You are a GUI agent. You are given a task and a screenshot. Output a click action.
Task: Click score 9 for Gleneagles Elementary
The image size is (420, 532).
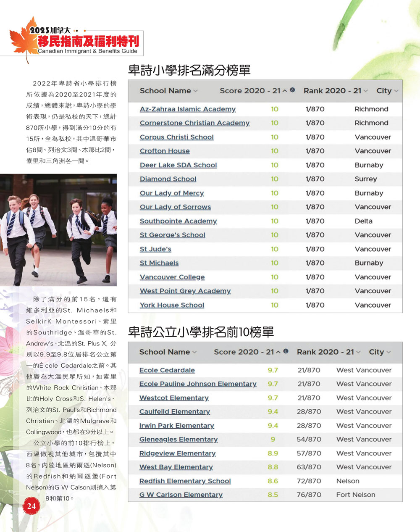[273, 439]
